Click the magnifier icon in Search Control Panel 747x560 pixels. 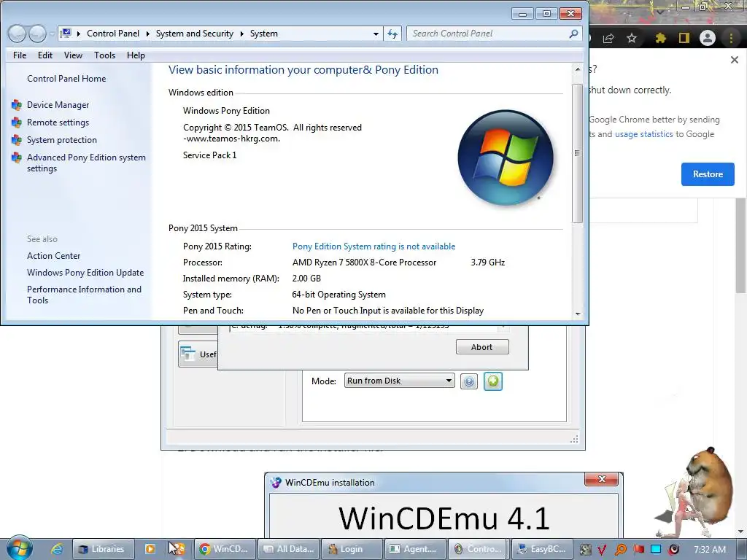(x=573, y=34)
